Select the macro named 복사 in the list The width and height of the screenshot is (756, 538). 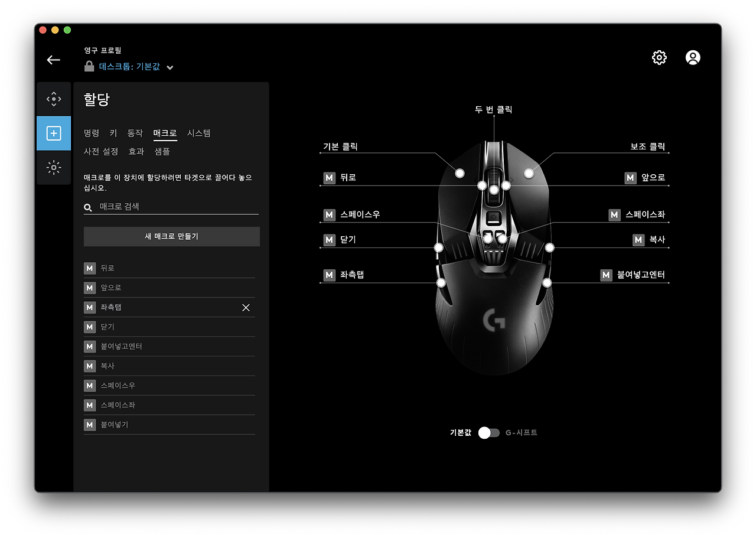(x=170, y=366)
